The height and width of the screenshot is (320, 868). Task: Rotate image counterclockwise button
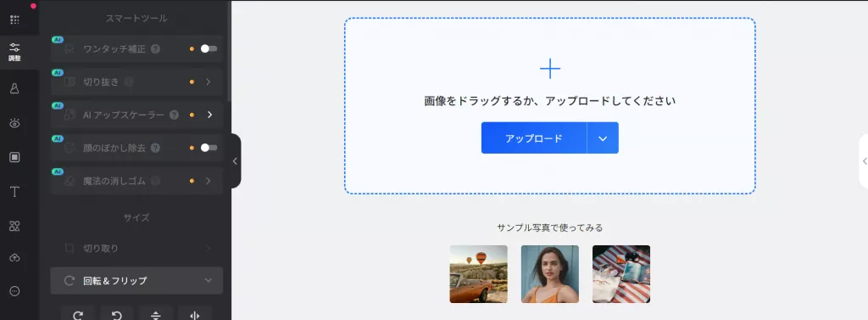pyautogui.click(x=117, y=314)
